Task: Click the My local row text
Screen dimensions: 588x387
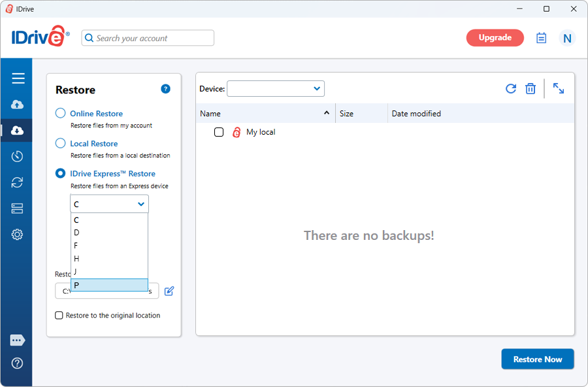Action: tap(261, 132)
